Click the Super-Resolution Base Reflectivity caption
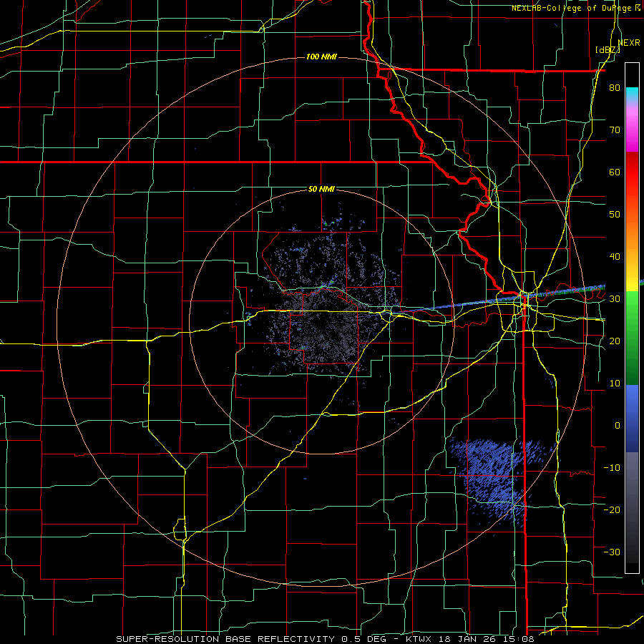 tap(325, 639)
